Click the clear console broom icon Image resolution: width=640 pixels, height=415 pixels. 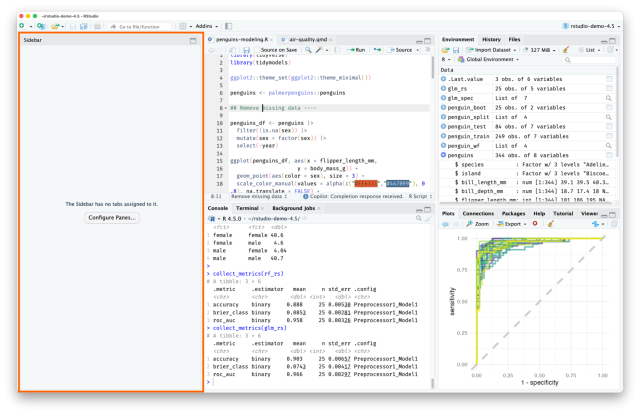[x=428, y=219]
